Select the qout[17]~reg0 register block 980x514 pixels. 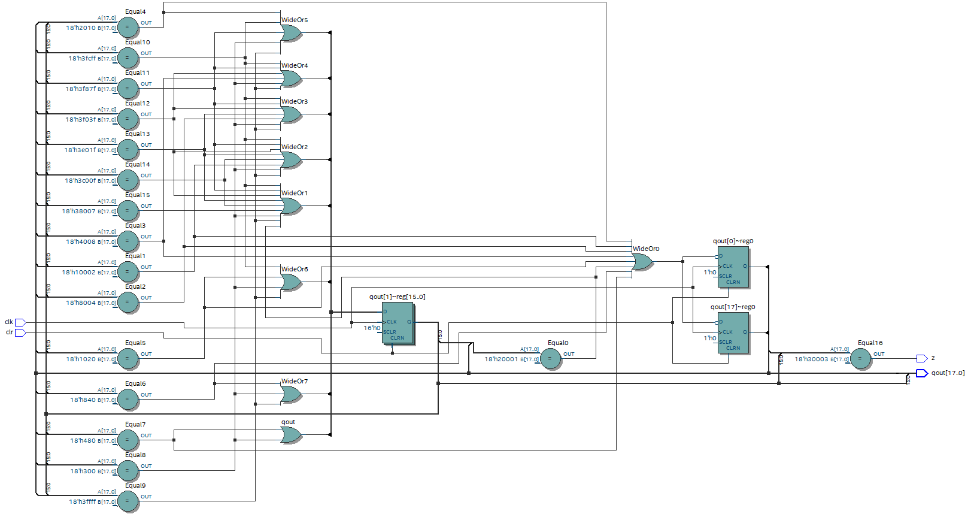734,333
